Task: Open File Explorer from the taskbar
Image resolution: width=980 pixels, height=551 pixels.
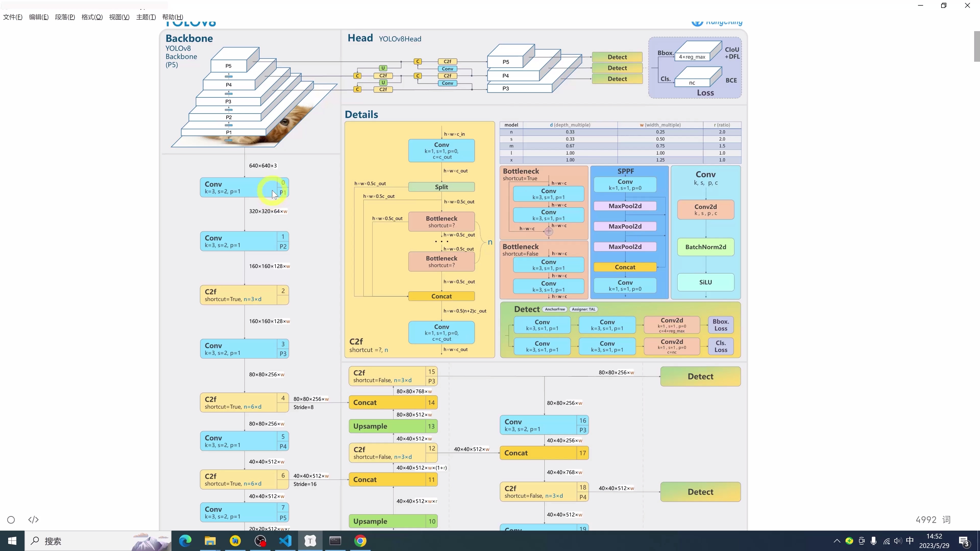Action: point(210,541)
